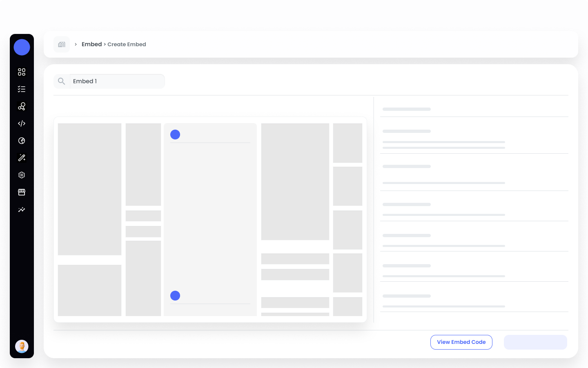Open the analytics trend line icon in sidebar

point(22,209)
